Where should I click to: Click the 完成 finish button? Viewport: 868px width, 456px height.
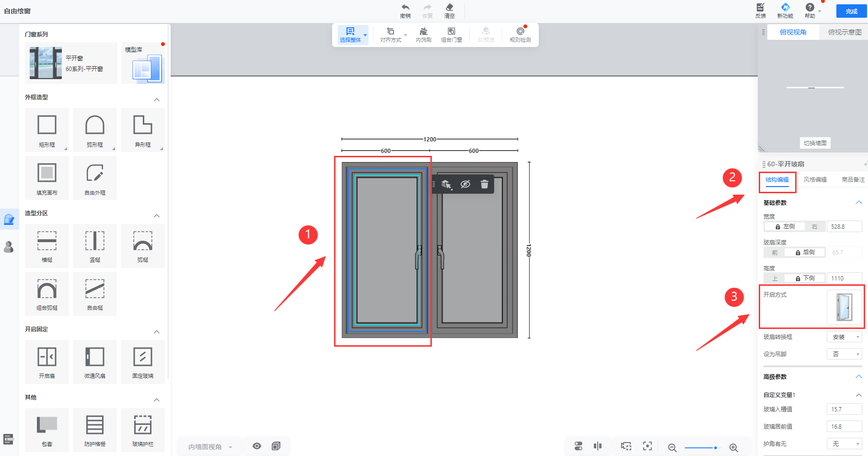coord(852,11)
